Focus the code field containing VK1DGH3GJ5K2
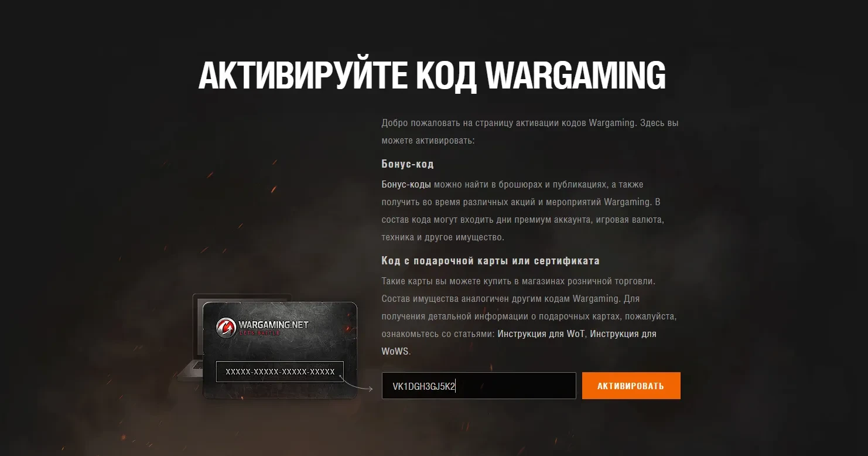 pos(479,386)
